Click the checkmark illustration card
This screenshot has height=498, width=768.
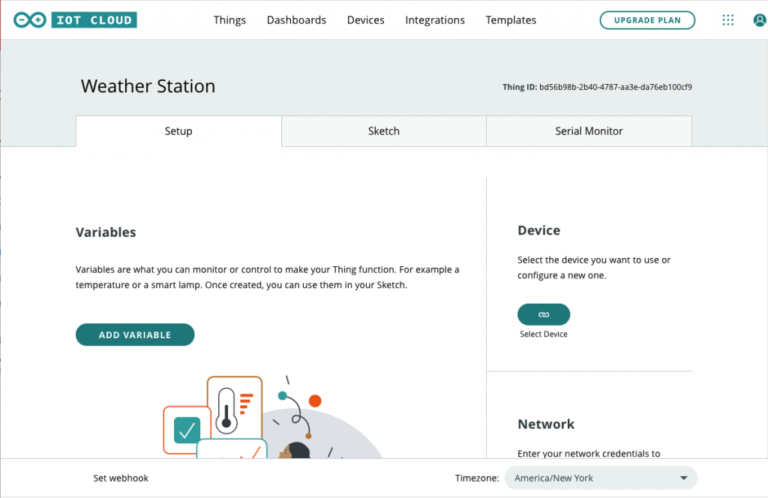186,430
